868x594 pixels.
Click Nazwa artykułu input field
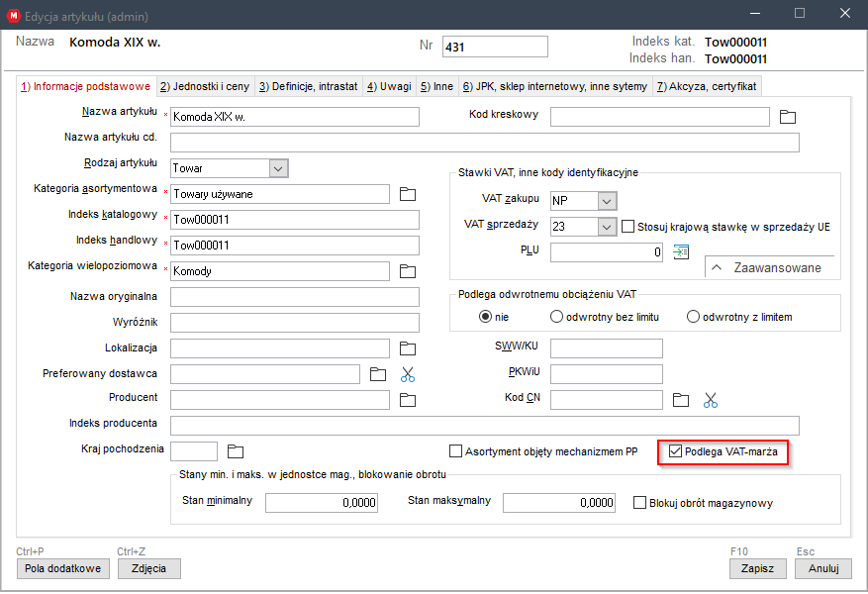tap(295, 117)
